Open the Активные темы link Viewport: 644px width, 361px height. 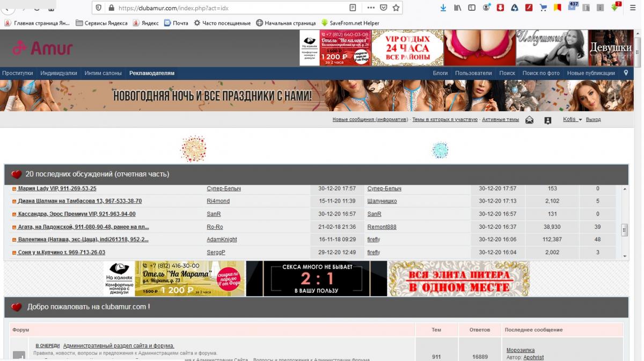click(x=500, y=119)
